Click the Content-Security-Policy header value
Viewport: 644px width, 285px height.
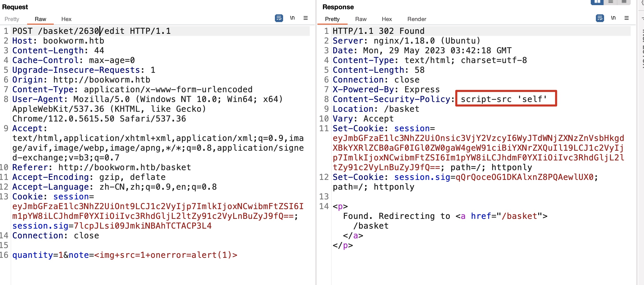point(504,99)
